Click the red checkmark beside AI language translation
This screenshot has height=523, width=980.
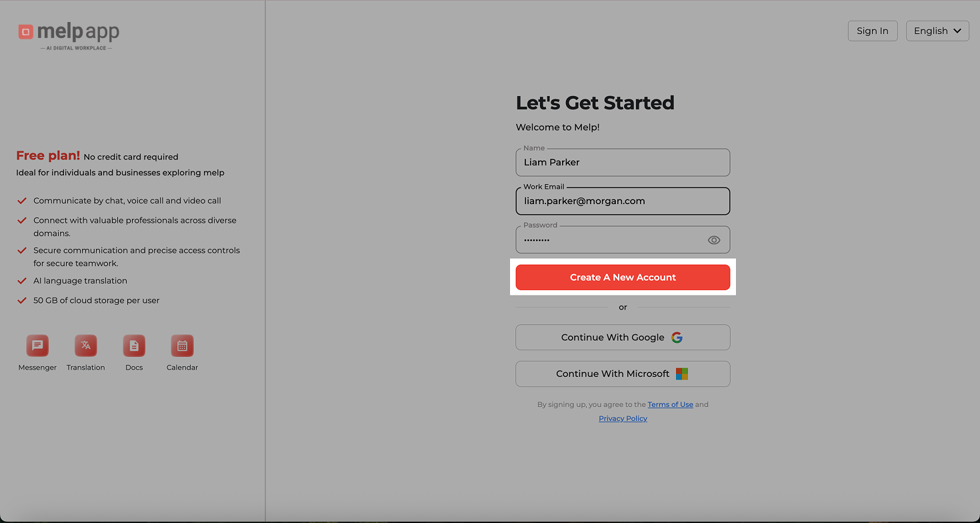21,281
